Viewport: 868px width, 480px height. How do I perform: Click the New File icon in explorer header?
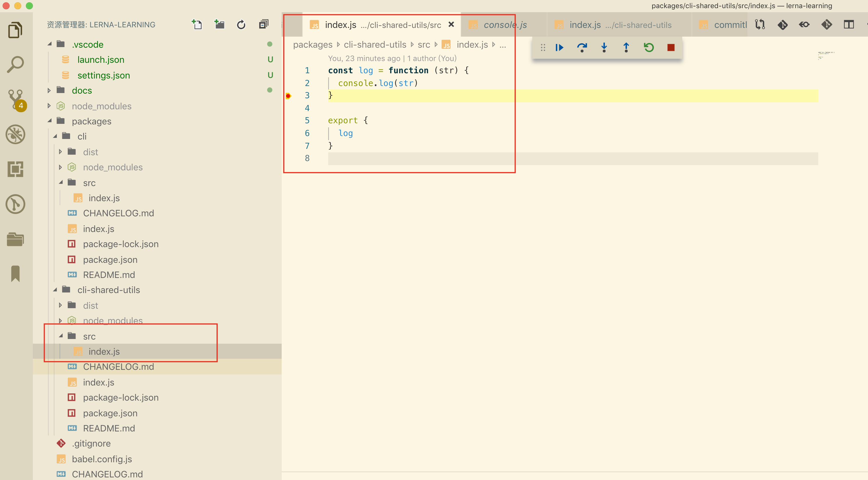coord(197,24)
